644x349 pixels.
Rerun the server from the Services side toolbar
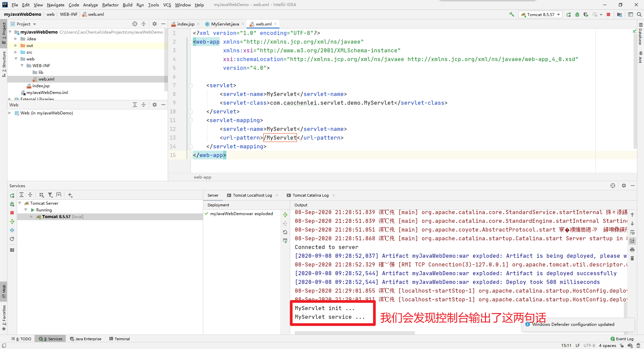pos(12,195)
